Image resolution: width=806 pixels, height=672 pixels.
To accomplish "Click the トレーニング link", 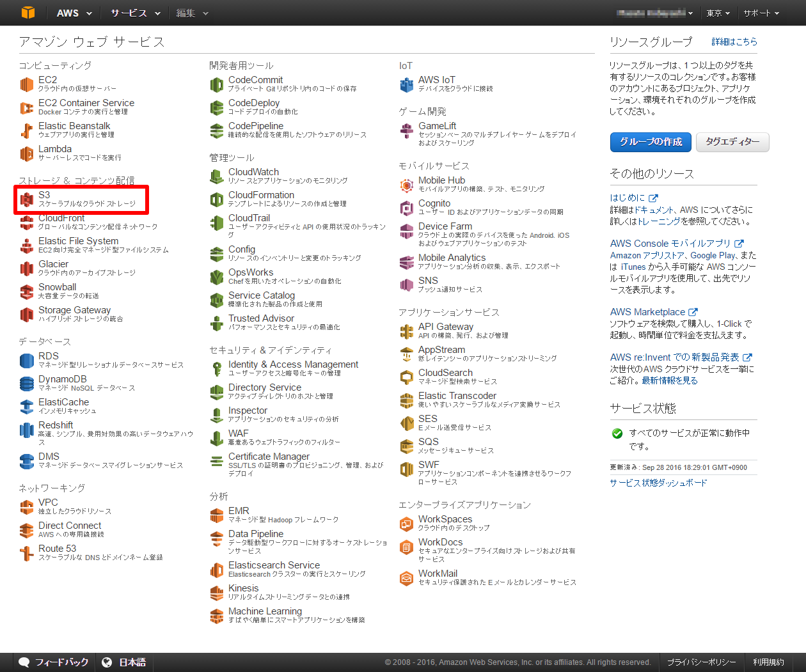I will tap(659, 221).
